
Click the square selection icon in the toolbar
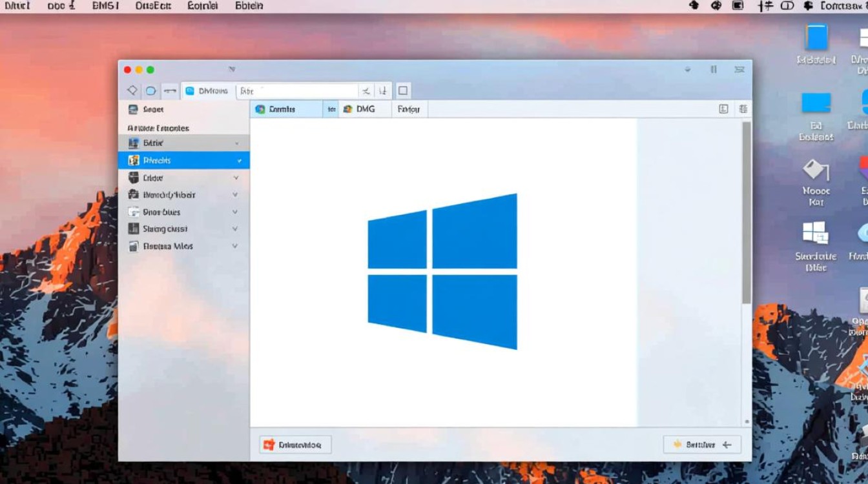(x=403, y=90)
